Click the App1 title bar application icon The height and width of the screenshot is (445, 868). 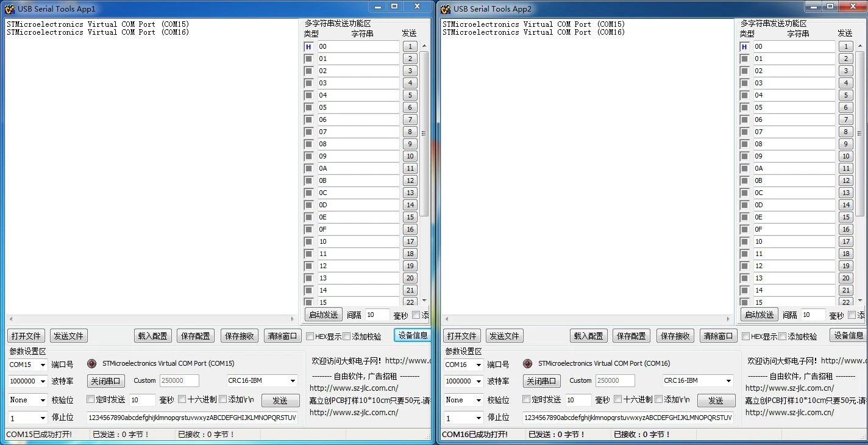pos(10,9)
